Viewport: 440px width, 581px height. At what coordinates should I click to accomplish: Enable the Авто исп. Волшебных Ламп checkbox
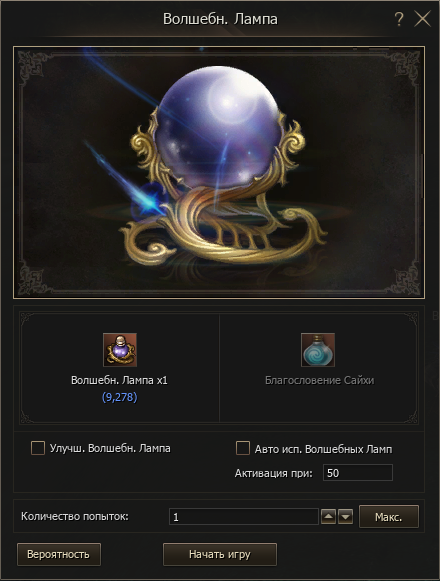[x=243, y=448]
